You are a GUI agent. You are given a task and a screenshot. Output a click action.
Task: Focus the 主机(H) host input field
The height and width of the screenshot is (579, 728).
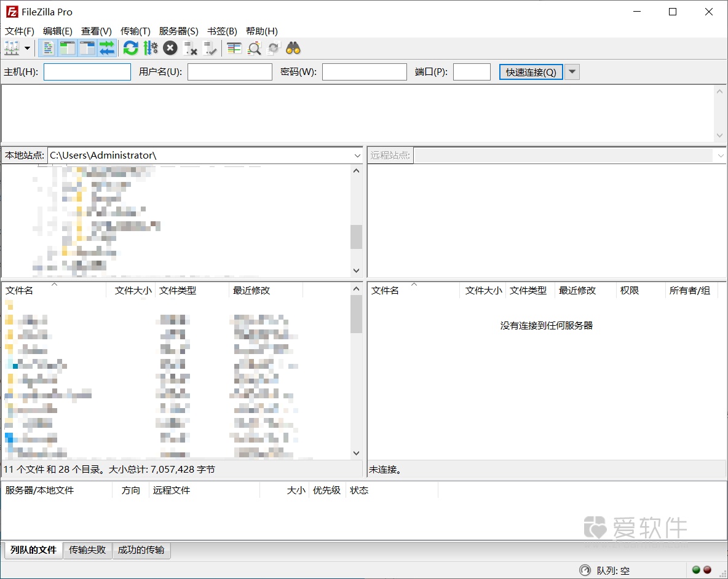coord(87,72)
